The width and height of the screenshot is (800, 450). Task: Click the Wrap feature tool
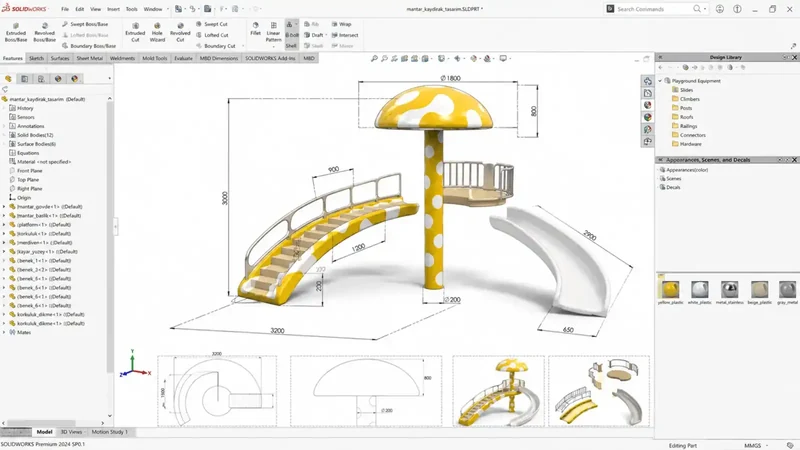341,24
